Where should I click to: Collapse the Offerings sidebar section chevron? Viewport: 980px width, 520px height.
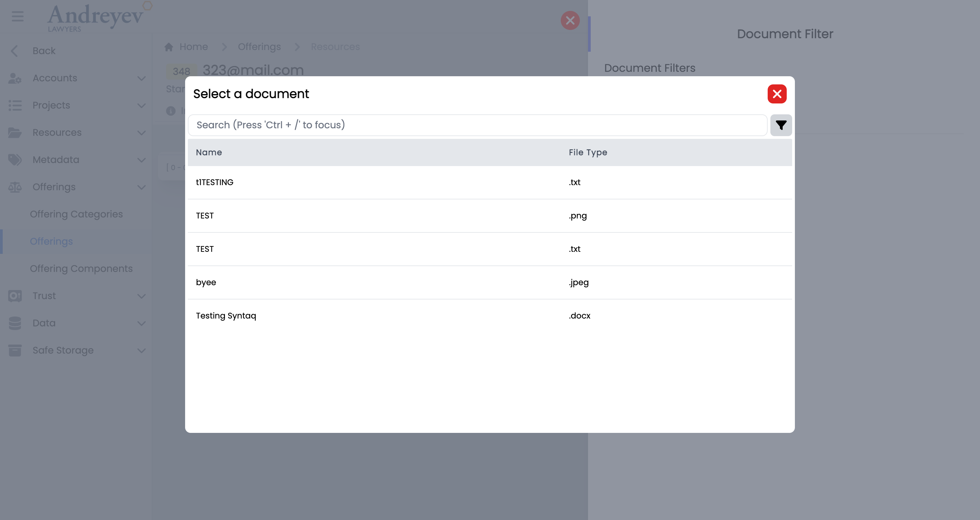[142, 187]
